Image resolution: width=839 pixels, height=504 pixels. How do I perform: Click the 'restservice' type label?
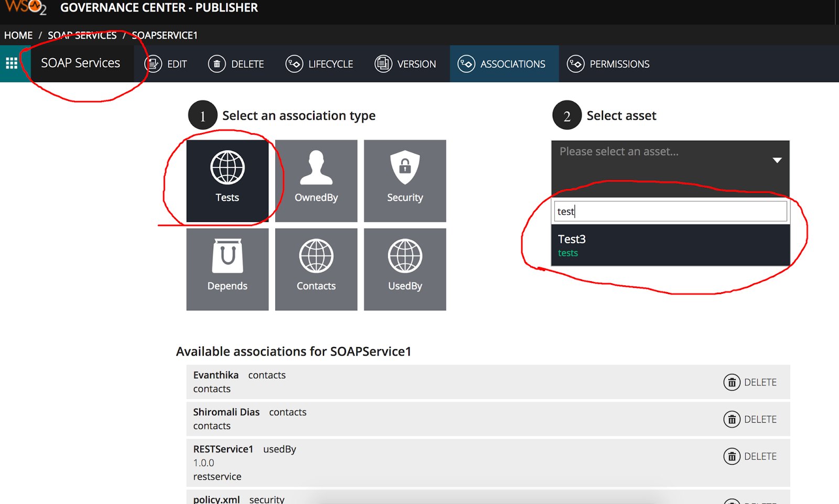[x=217, y=477]
